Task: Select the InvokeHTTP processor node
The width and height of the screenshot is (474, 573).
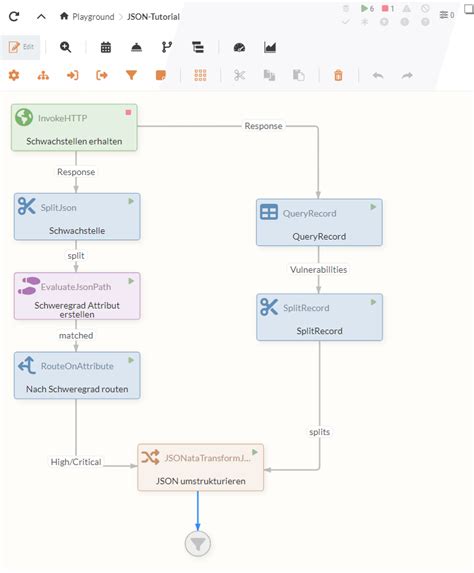Action: (x=74, y=127)
